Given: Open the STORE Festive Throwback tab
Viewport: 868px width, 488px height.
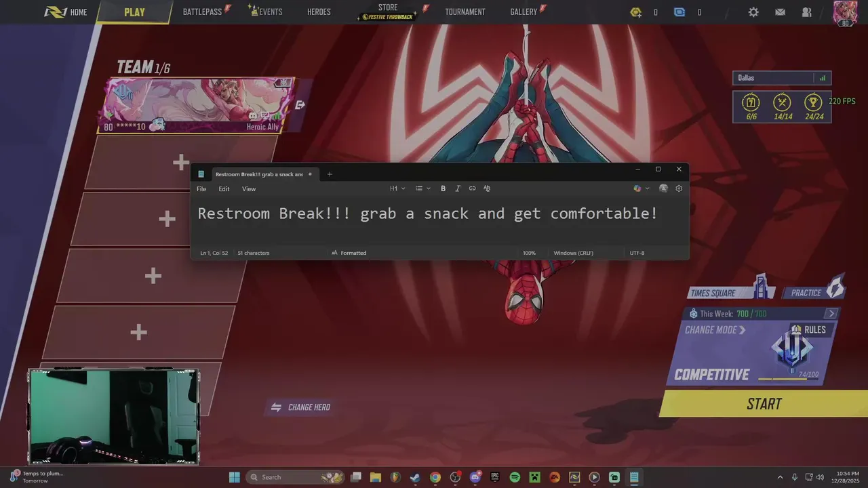Looking at the screenshot, I should tap(388, 12).
